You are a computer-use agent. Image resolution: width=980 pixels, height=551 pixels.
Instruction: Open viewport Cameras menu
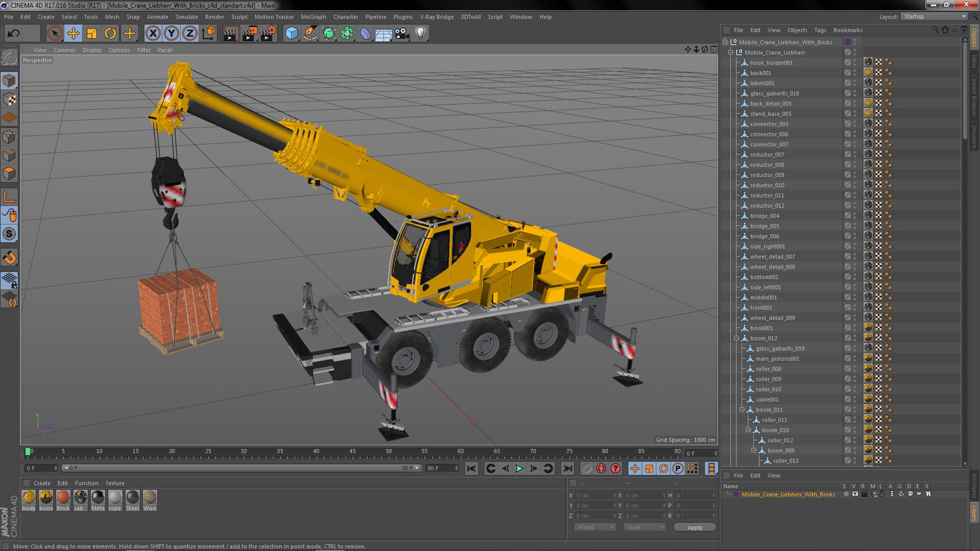pyautogui.click(x=64, y=50)
